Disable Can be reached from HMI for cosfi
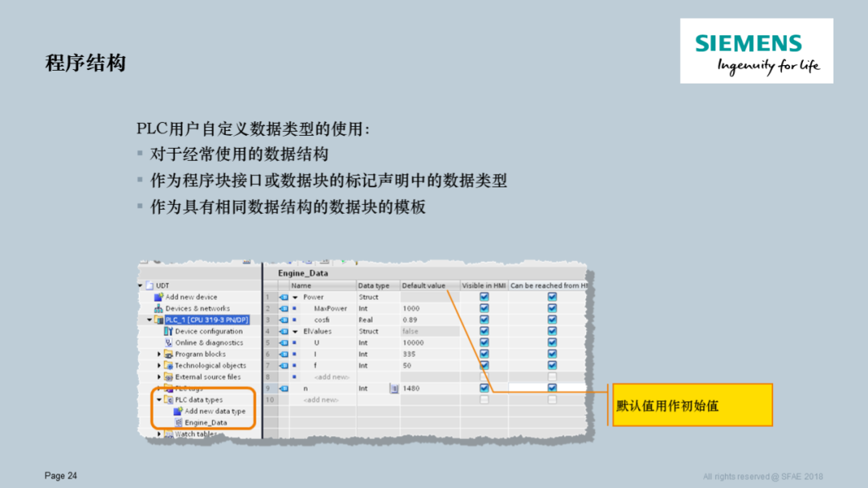The image size is (868, 488). 552,319
